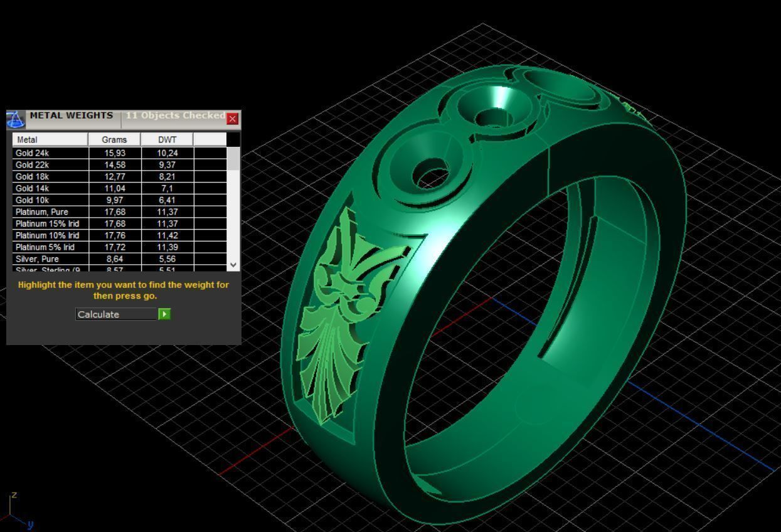Select the Gold 18k row
The height and width of the screenshot is (532, 781).
(119, 177)
